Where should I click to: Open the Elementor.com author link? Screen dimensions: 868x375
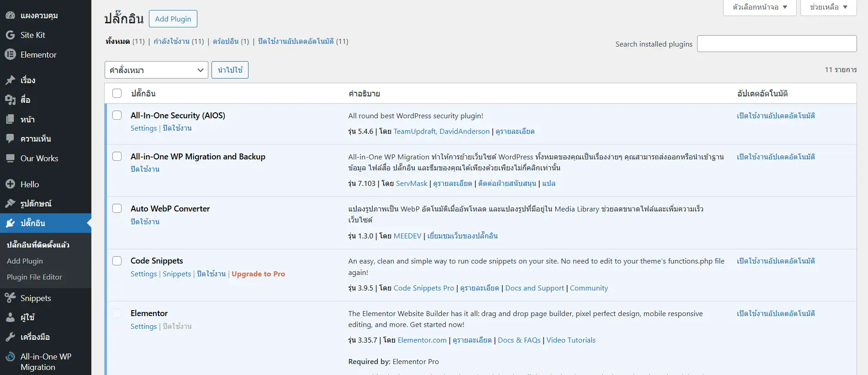[x=422, y=340]
